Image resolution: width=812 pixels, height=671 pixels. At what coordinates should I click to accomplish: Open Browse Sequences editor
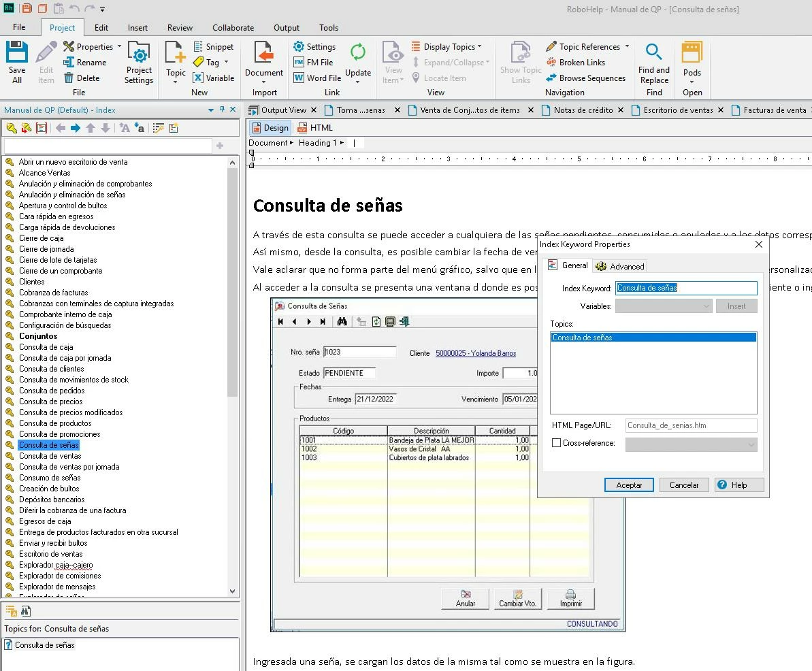point(586,78)
